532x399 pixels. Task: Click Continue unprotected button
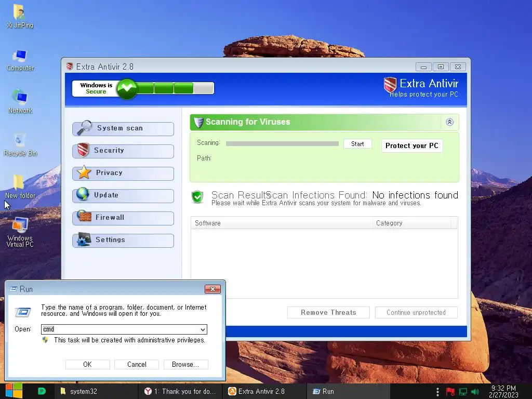[x=416, y=312]
